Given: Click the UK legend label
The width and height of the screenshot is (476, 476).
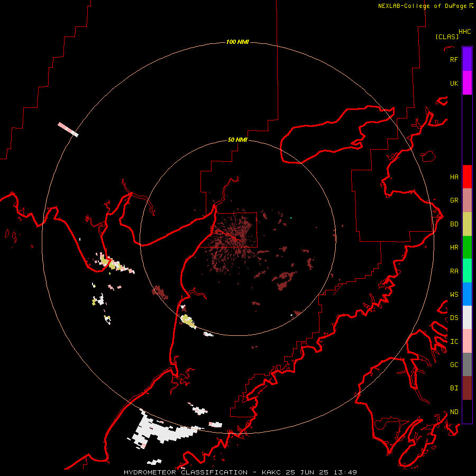Looking at the screenshot, I should point(454,83).
